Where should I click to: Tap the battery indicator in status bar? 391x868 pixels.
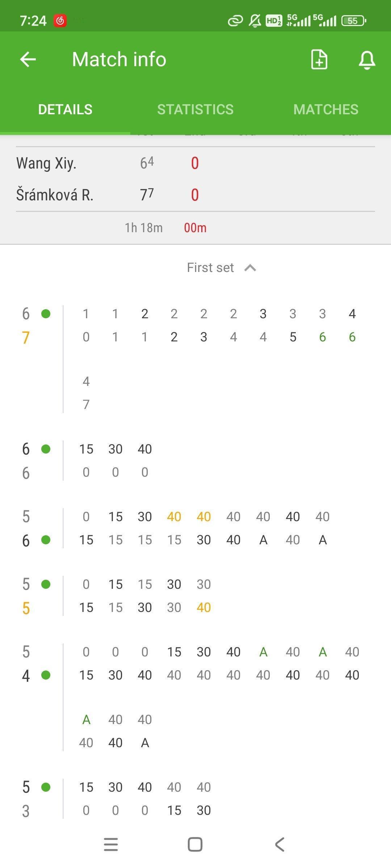tap(354, 21)
